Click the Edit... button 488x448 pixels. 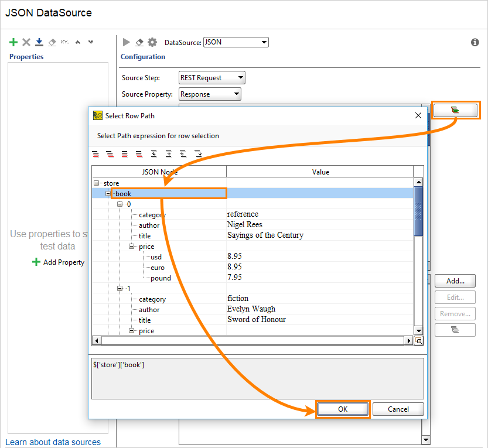click(x=455, y=297)
